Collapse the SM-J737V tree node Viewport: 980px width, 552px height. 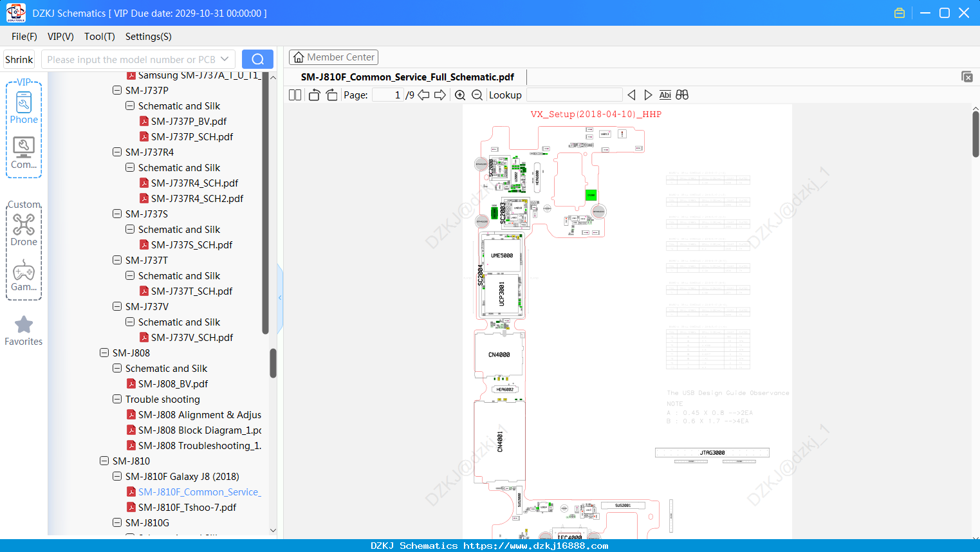tap(117, 307)
